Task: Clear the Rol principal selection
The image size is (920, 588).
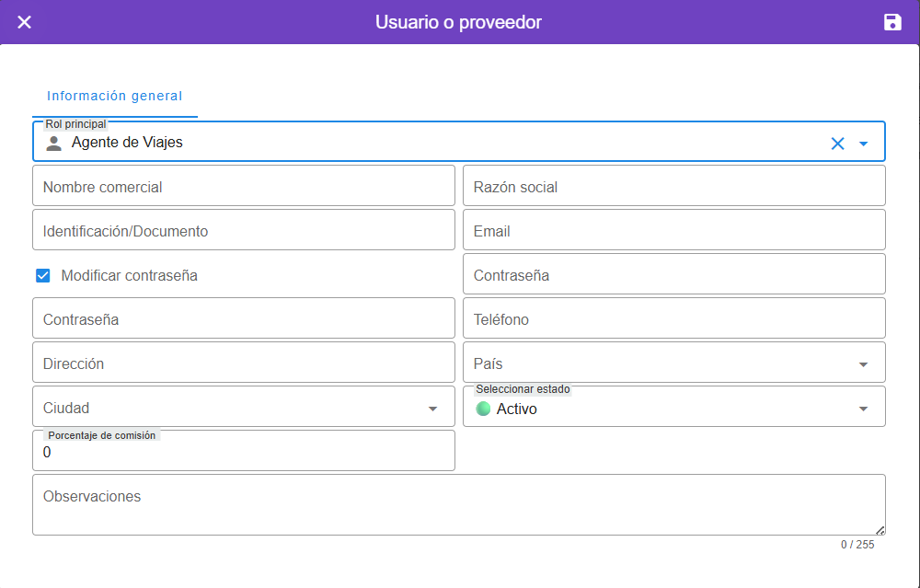Action: (x=837, y=144)
